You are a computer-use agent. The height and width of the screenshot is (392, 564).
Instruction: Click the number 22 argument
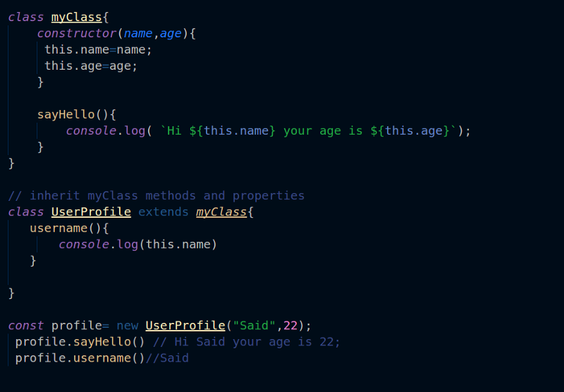(290, 325)
